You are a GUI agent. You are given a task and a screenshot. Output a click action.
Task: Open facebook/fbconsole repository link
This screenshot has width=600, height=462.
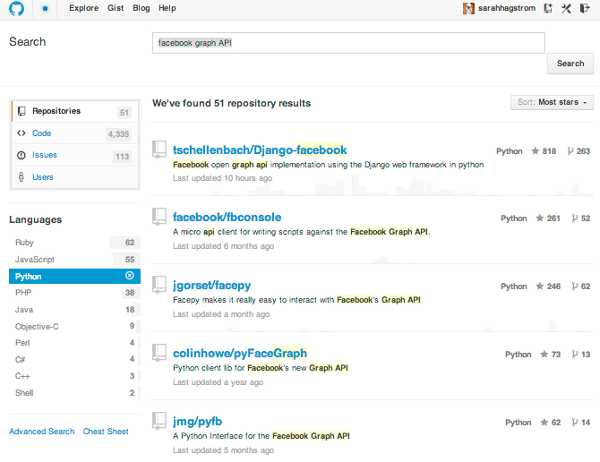click(227, 217)
